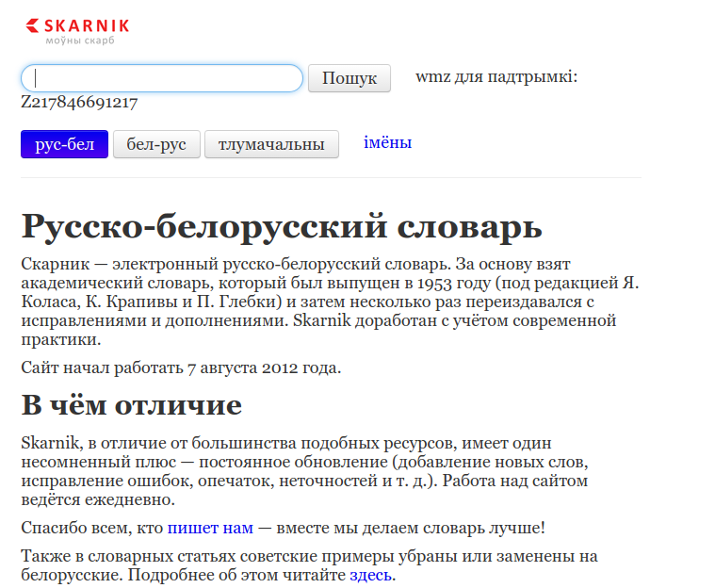The image size is (715, 588).
Task: Click the red Skarnik logo emblem
Action: (33, 26)
